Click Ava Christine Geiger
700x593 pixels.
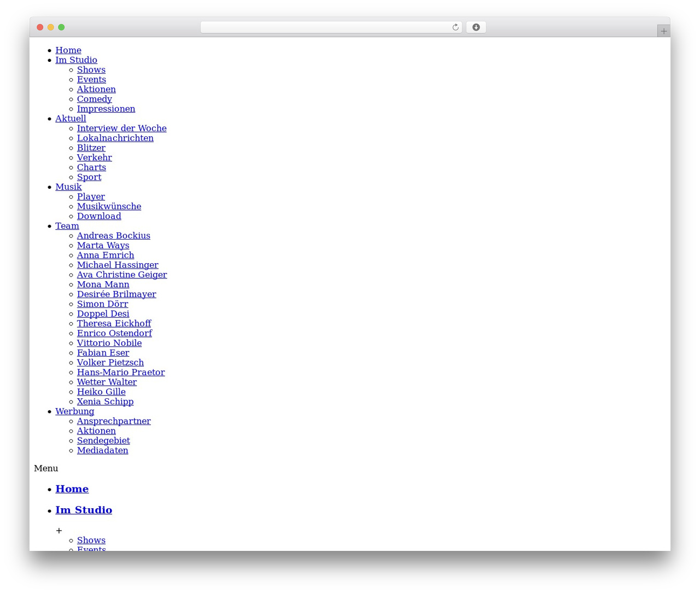(x=122, y=275)
